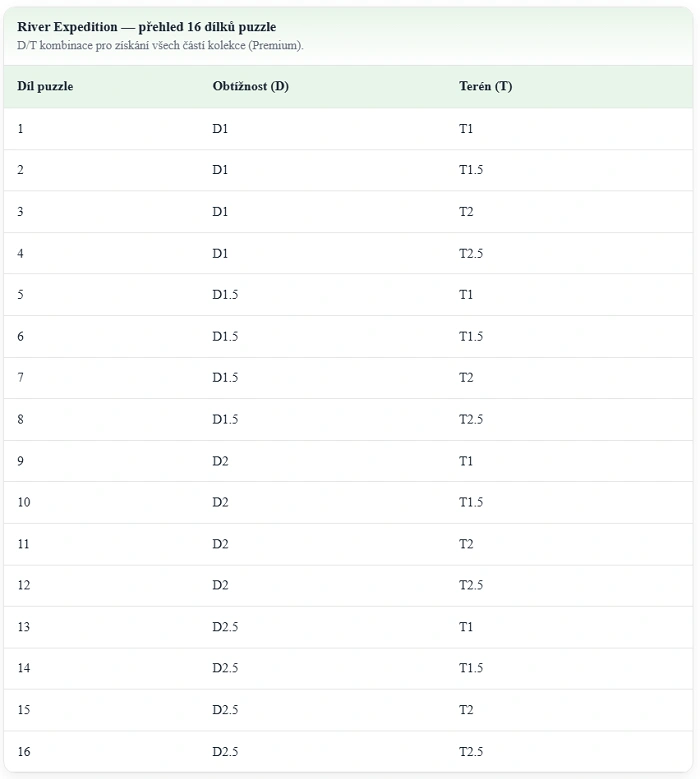Click puzzle piece number 6 cell

point(21,337)
